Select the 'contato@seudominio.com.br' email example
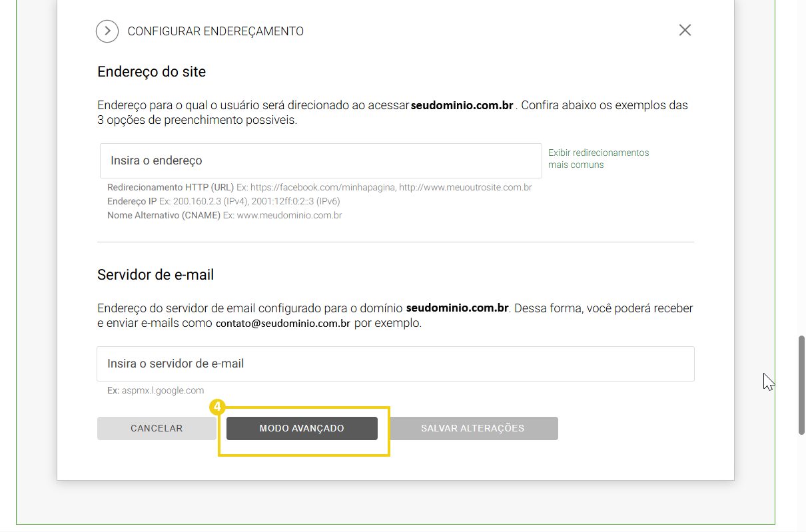Screen dimensions: 806x532 pos(282,323)
